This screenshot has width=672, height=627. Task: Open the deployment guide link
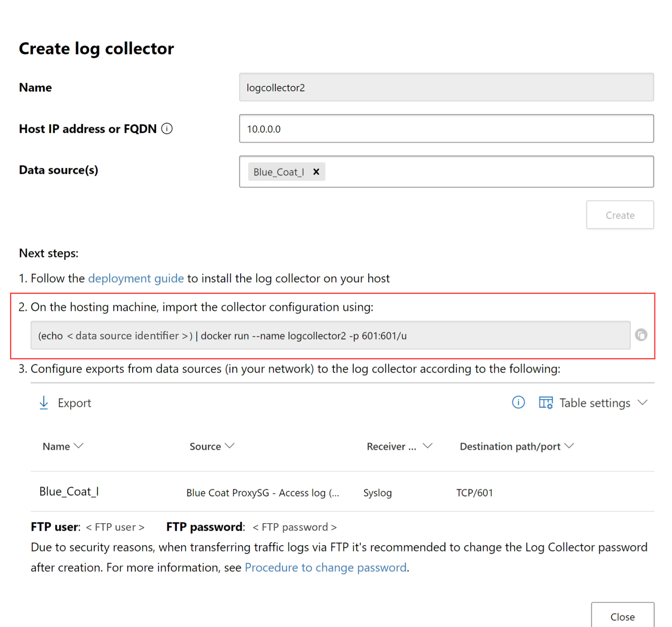136,278
